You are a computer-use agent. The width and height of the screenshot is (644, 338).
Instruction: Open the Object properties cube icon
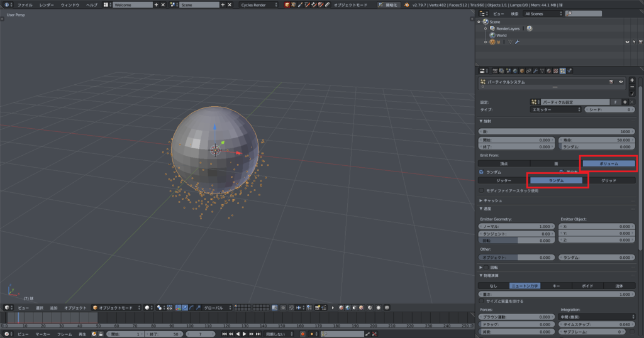[x=522, y=71]
